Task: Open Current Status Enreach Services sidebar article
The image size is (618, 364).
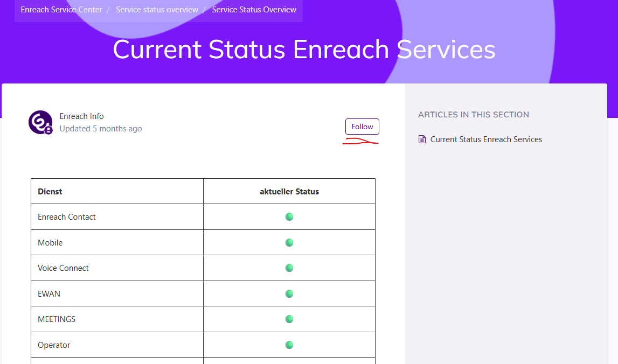Action: pyautogui.click(x=486, y=139)
